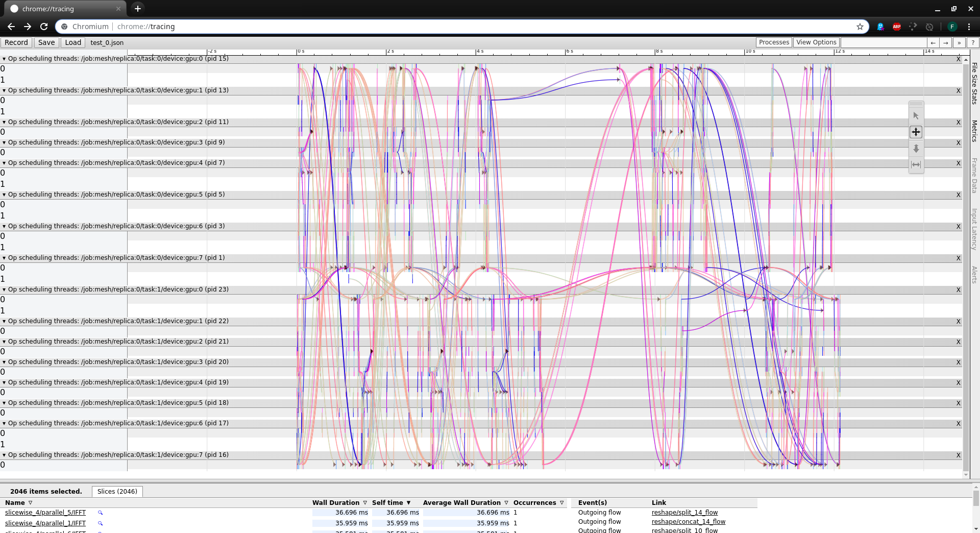Open the File Size Stats side tab
Image resolution: width=980 pixels, height=533 pixels.
tap(974, 83)
